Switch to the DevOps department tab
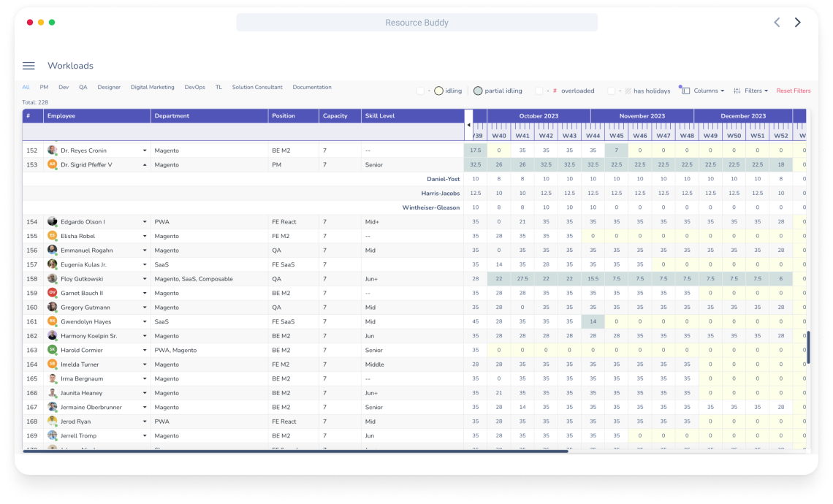Image resolution: width=833 pixels, height=504 pixels. click(195, 86)
